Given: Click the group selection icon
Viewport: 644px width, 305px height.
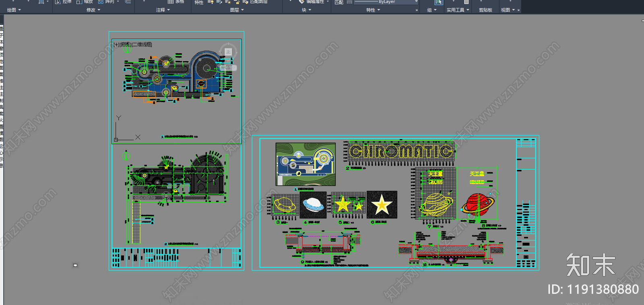Looking at the screenshot, I should (438, 2).
